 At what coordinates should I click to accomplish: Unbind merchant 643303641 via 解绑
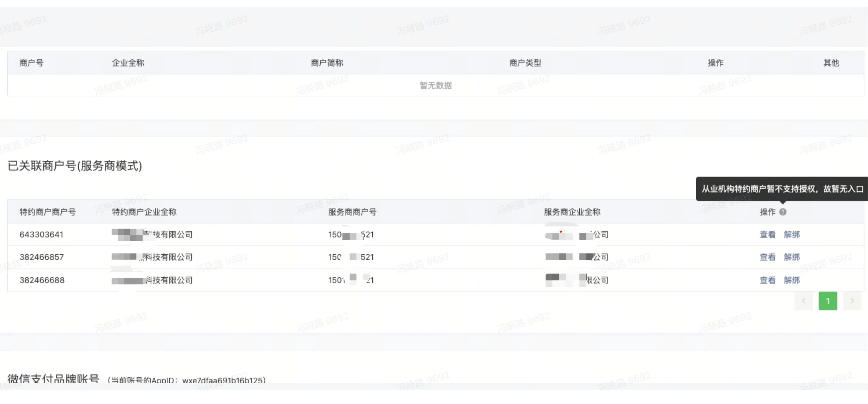coord(791,235)
